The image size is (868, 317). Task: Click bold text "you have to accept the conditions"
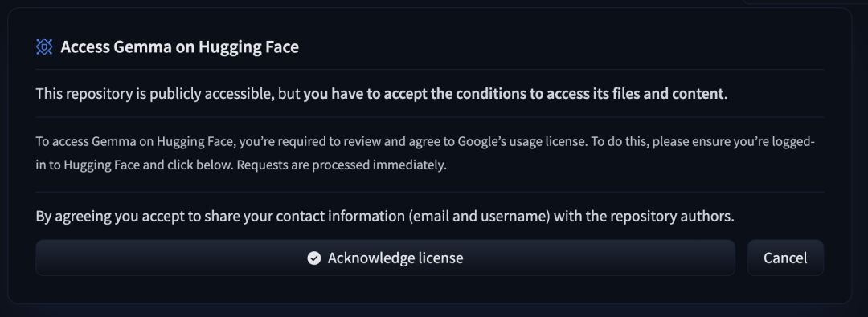point(415,94)
